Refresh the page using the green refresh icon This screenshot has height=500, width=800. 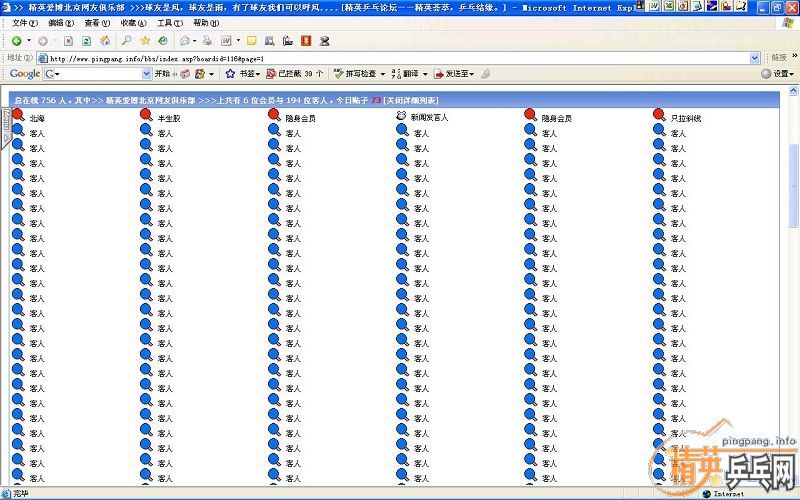[x=87, y=41]
